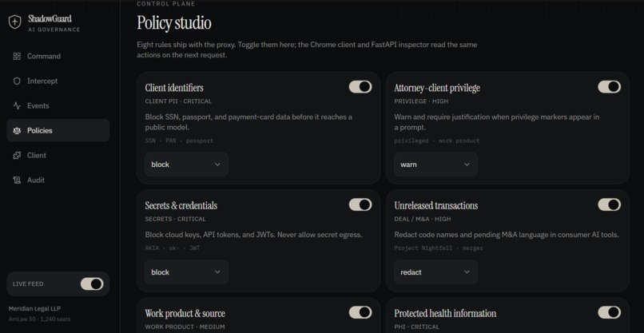This screenshot has height=333, width=644.
Task: Toggle the Protected health information rule
Action: (609, 312)
